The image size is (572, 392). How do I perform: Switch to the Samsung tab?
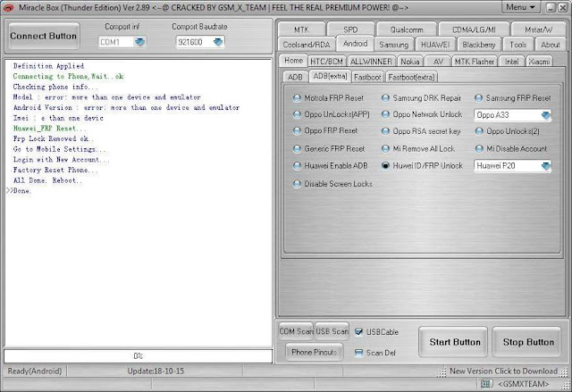pyautogui.click(x=393, y=45)
